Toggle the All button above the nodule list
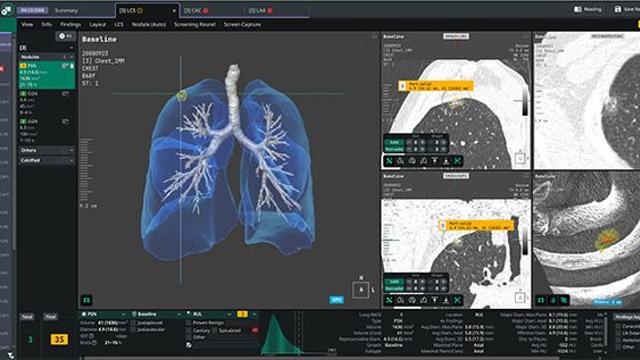640x360 pixels. 65,36
